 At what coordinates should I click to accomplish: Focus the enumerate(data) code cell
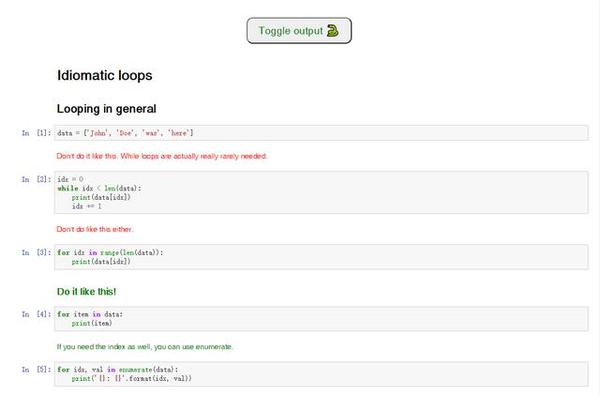click(321, 374)
